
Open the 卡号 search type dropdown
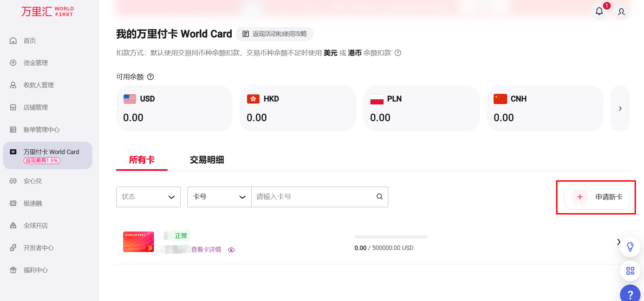coord(219,197)
